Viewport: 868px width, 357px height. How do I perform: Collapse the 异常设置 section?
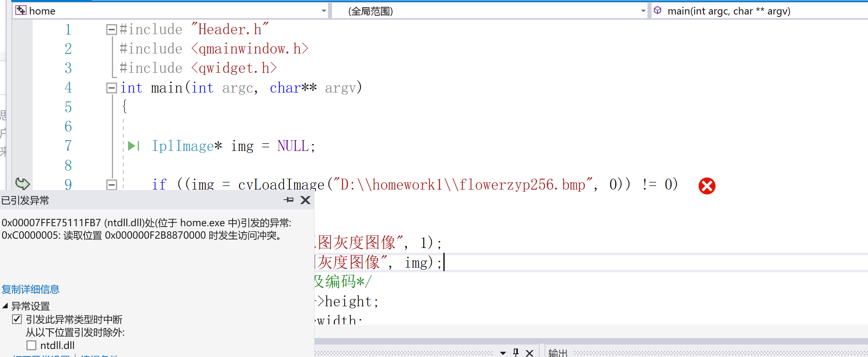coord(5,306)
